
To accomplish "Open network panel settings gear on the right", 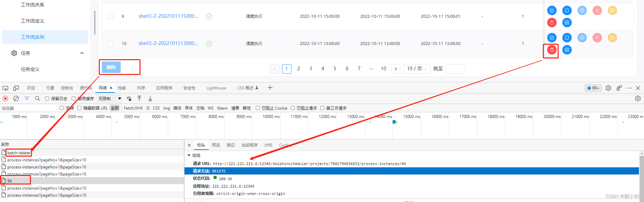I will click(638, 98).
